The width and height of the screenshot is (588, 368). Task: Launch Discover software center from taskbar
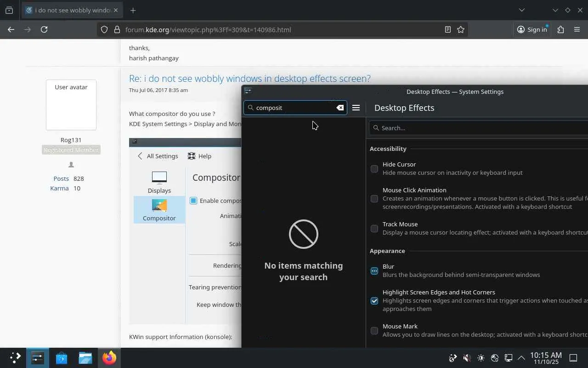pos(61,357)
